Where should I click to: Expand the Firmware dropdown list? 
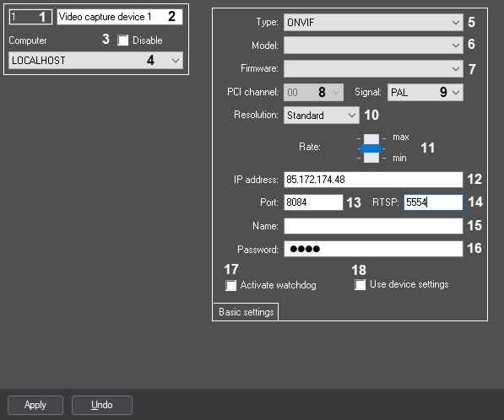373,68
